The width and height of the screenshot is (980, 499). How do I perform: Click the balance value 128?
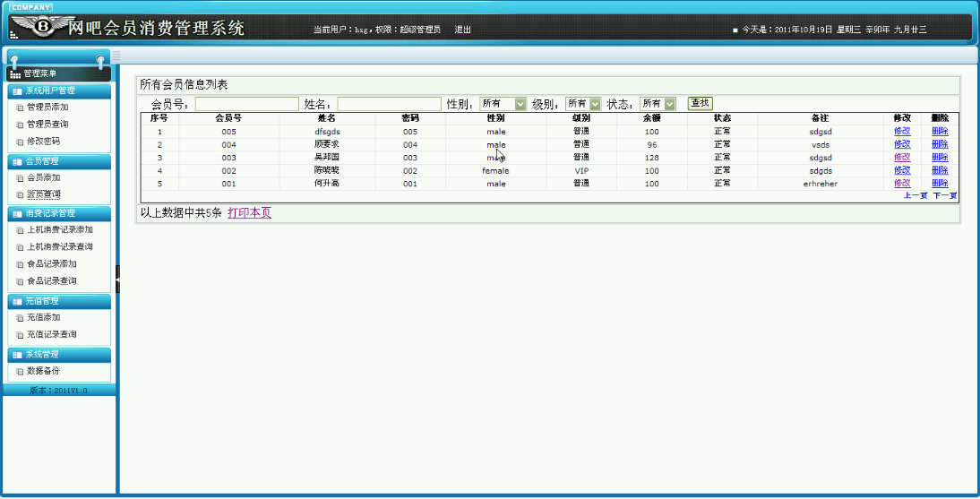(x=652, y=158)
